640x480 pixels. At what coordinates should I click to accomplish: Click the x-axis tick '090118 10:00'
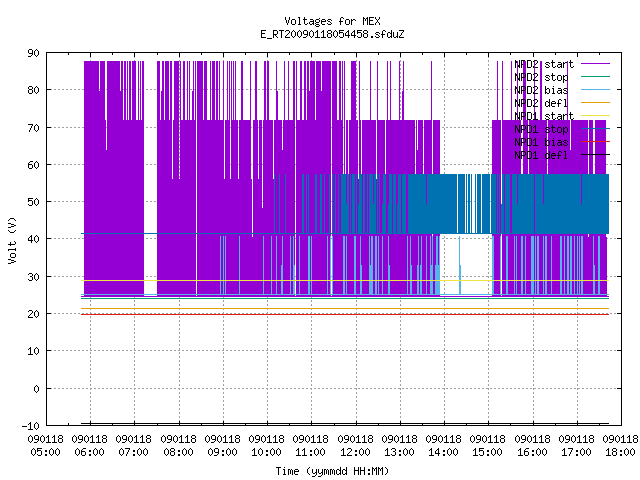[x=267, y=446]
